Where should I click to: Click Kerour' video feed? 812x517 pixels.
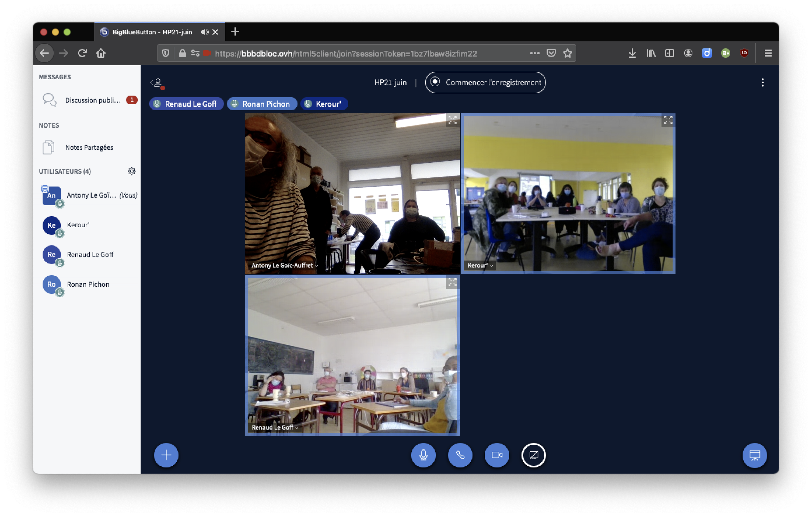point(568,193)
